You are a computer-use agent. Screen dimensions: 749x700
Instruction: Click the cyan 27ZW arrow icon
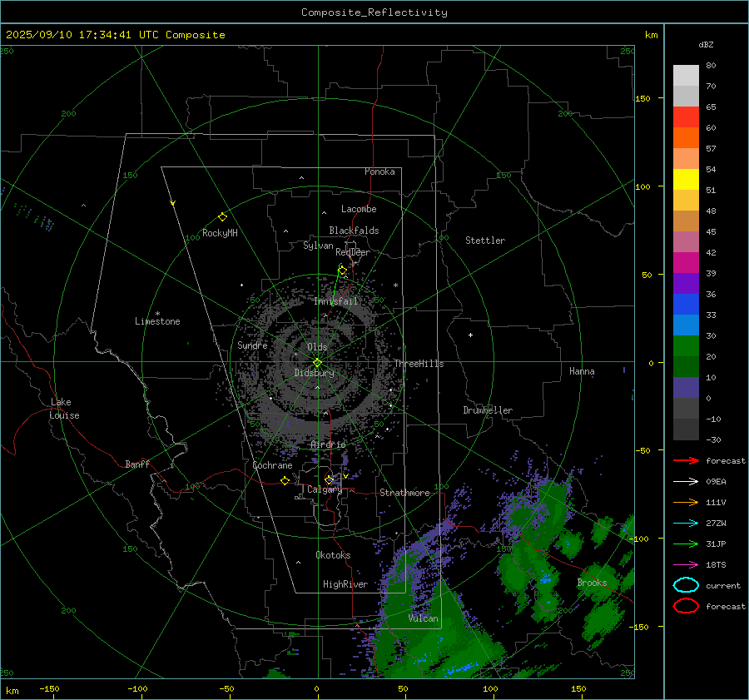(x=686, y=524)
